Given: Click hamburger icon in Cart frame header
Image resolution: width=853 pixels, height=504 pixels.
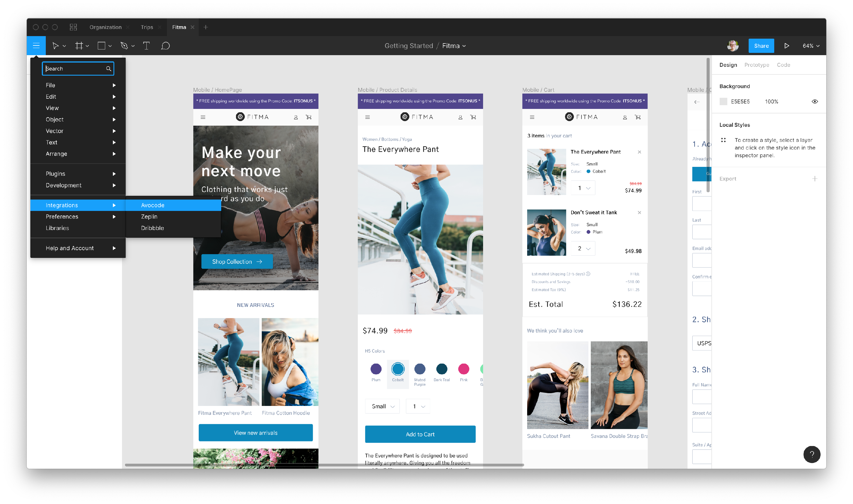Looking at the screenshot, I should coord(532,117).
